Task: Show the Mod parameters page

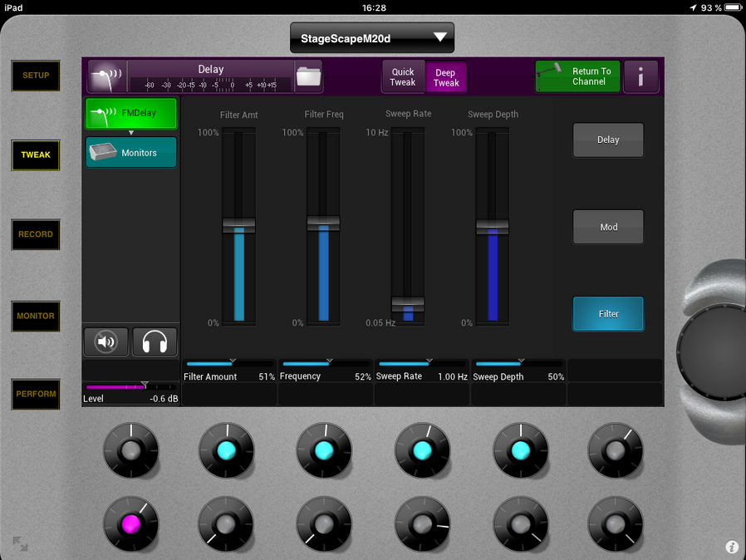Action: pos(608,227)
